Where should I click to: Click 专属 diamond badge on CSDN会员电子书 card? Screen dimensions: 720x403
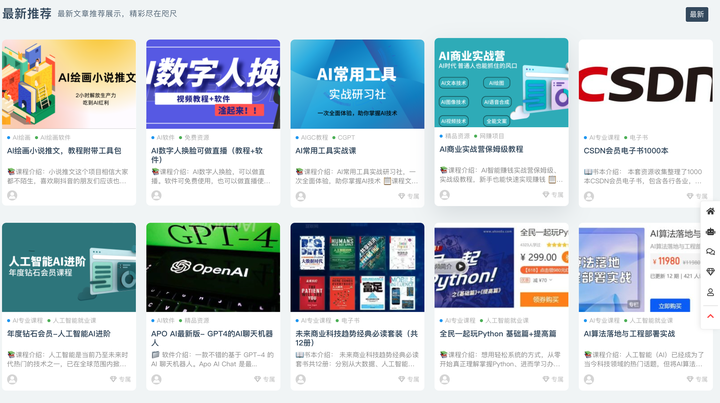(x=697, y=196)
